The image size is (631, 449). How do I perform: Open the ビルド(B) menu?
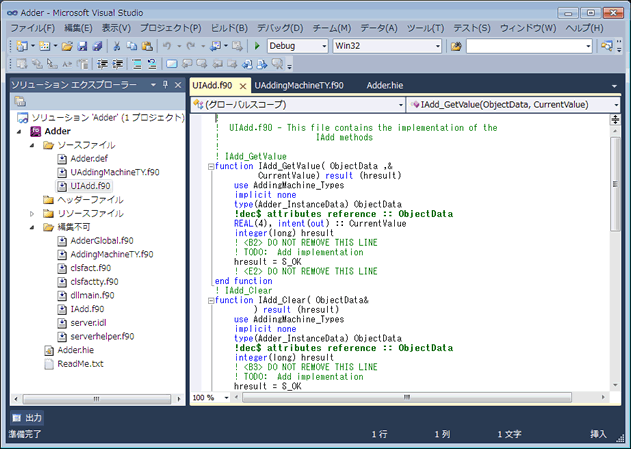coord(229,28)
